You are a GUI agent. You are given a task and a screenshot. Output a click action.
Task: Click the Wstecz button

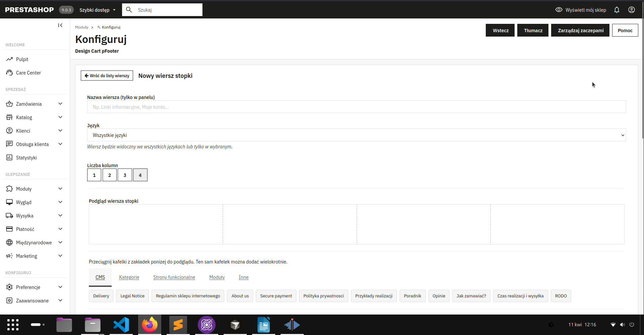tap(500, 30)
